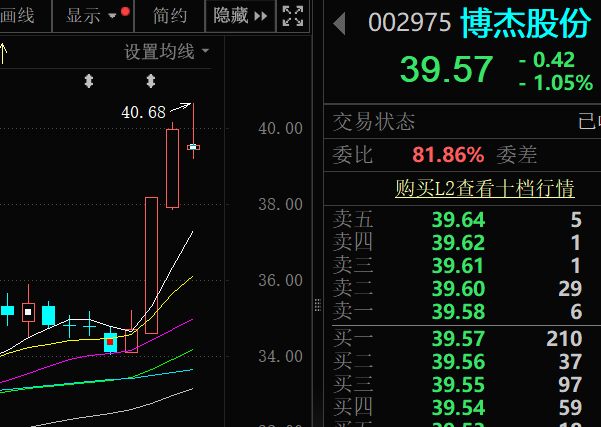Click the yellow up arrow icon in the chart header

tap(3, 53)
